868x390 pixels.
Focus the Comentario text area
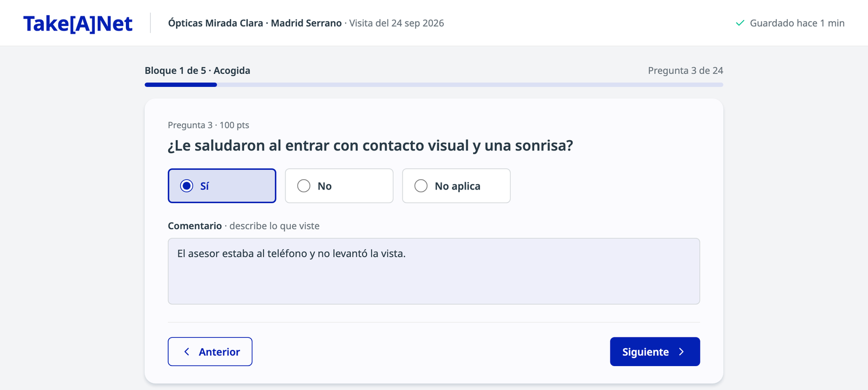click(x=434, y=271)
